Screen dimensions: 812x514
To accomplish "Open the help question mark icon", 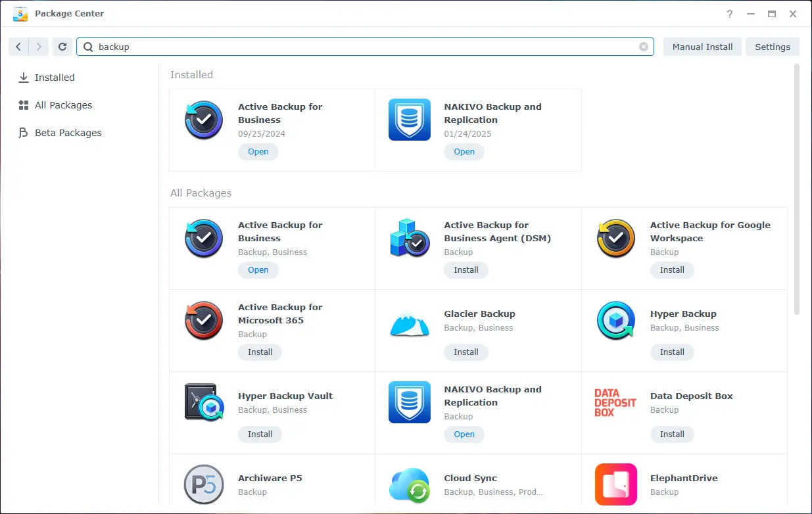I will coord(730,14).
